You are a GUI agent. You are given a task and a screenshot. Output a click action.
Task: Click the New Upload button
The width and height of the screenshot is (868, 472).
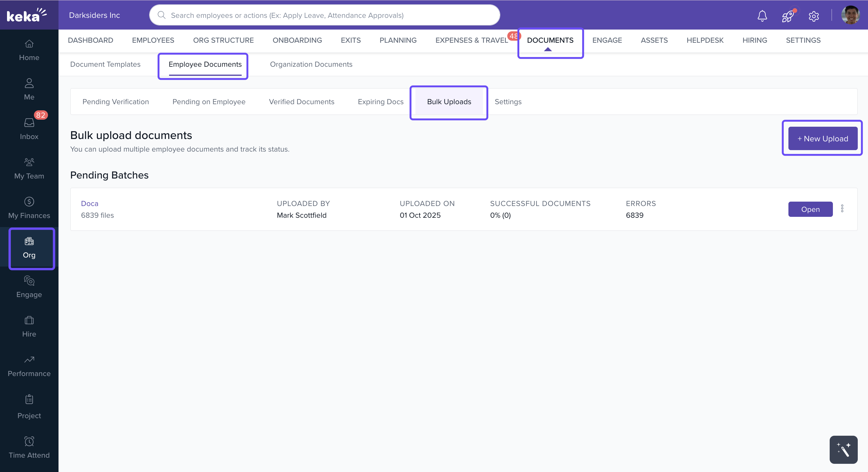click(x=822, y=138)
